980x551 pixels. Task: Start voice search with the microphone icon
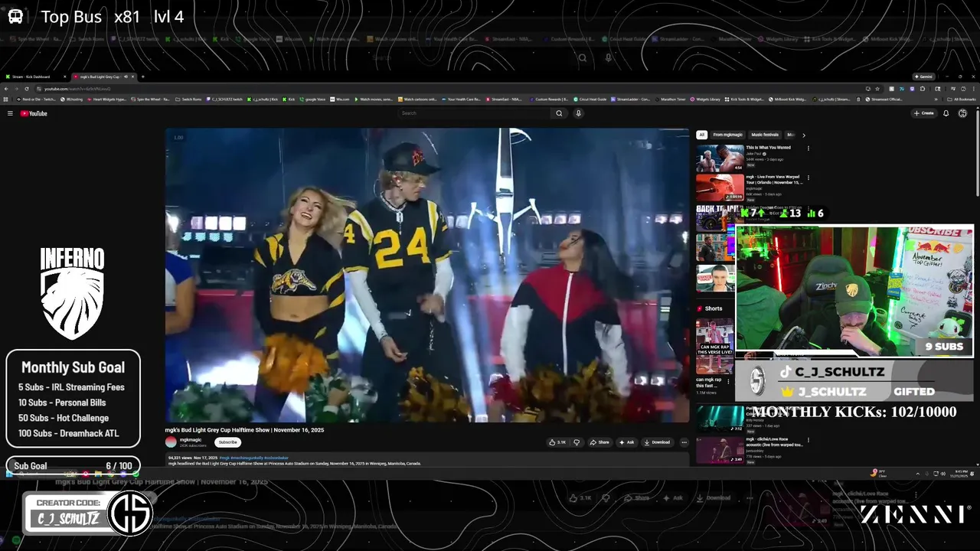(578, 113)
